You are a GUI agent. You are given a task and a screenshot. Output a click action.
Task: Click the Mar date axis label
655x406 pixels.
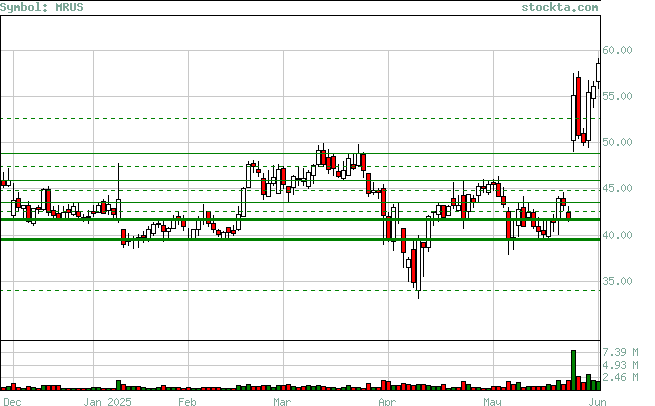282,402
